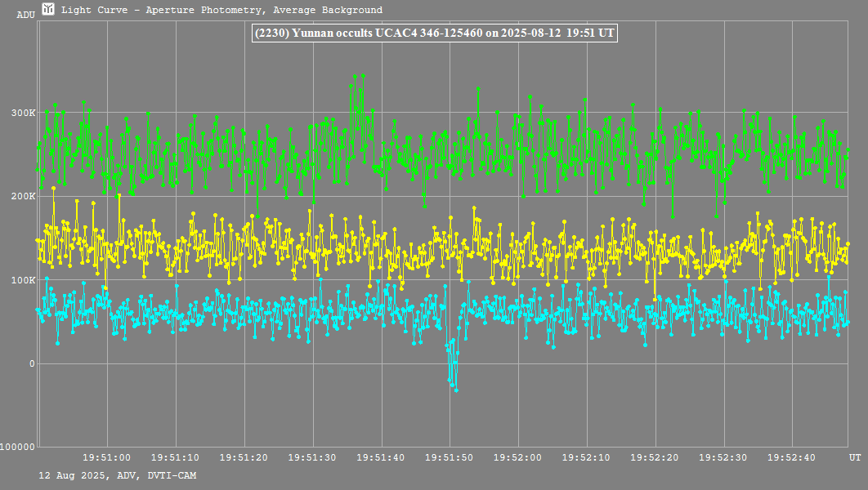Select the 19:52:20 time axis label
The width and height of the screenshot is (868, 490).
pos(655,457)
